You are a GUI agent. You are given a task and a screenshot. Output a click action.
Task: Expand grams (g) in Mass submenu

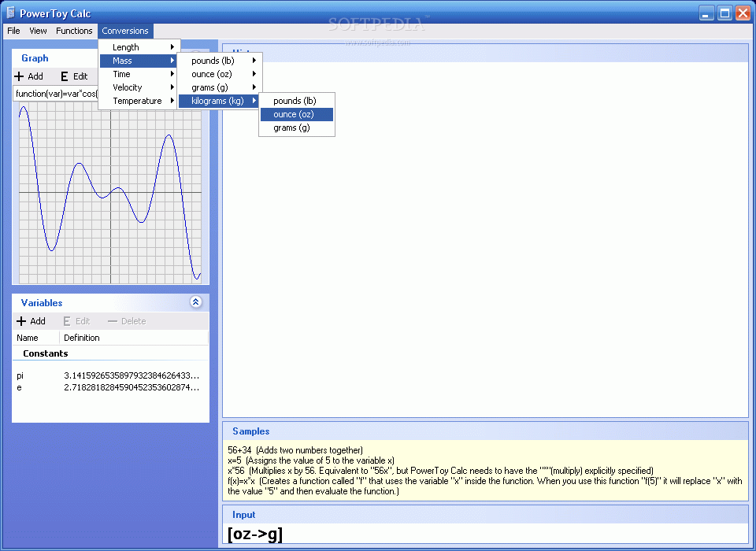pyautogui.click(x=220, y=87)
